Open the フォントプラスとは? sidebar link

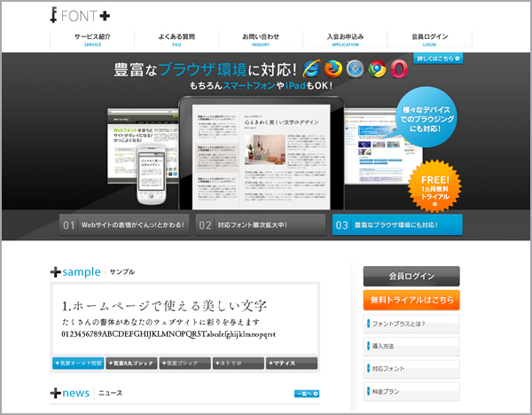tap(411, 324)
